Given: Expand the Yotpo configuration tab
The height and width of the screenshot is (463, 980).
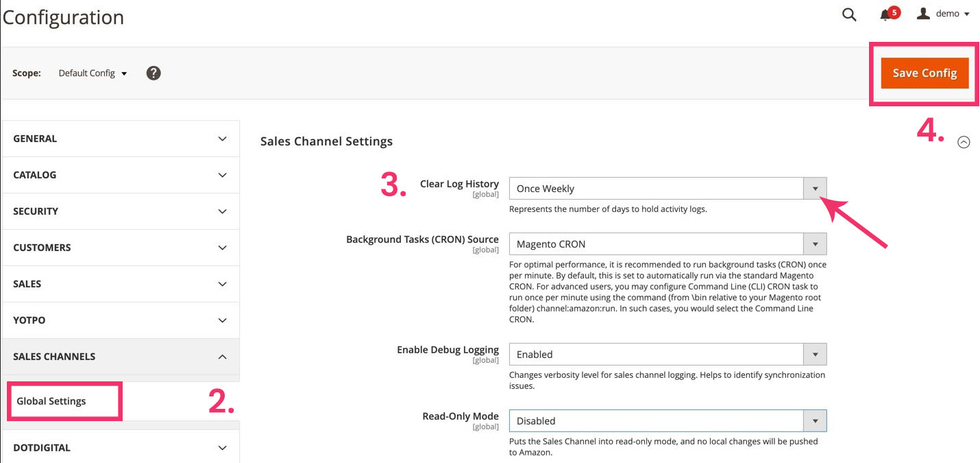Looking at the screenshot, I should pyautogui.click(x=121, y=320).
